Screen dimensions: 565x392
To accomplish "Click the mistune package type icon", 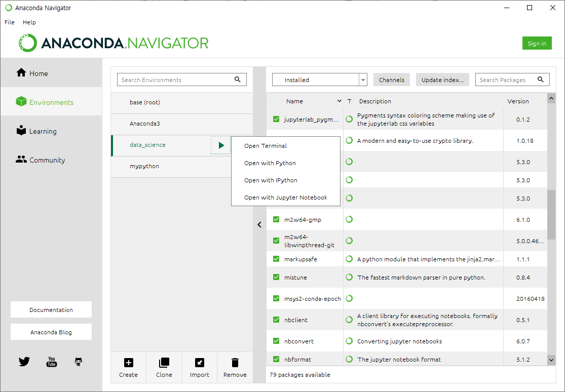I will pyautogui.click(x=349, y=277).
